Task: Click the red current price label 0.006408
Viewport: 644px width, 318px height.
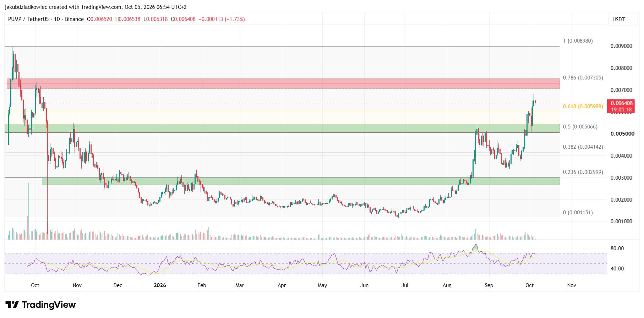Action: (x=622, y=106)
